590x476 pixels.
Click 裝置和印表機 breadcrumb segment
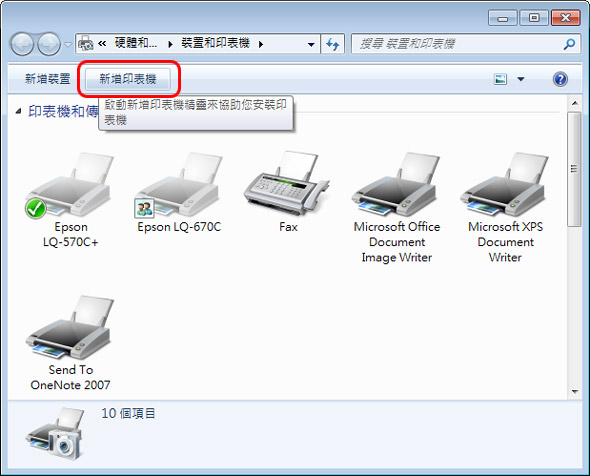[x=215, y=43]
